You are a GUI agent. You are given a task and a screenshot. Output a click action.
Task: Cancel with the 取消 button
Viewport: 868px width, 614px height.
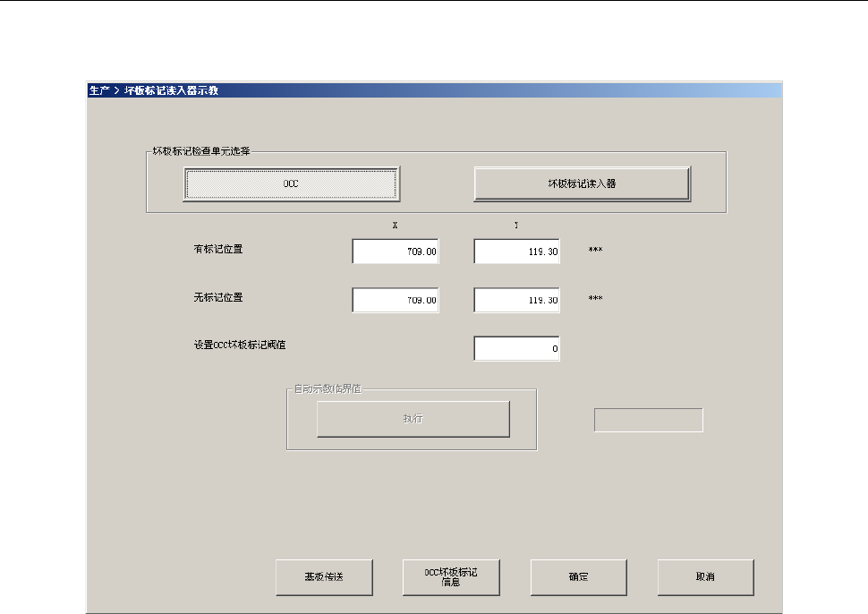[705, 577]
